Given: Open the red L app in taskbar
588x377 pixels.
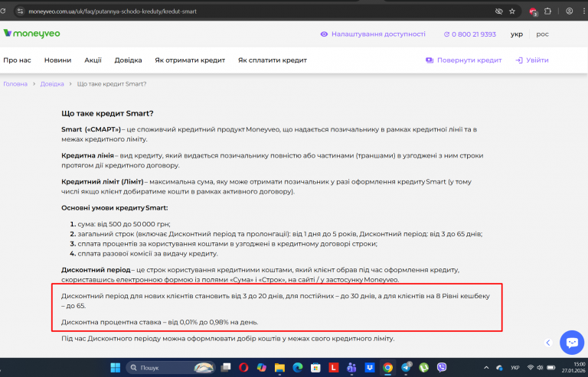Looking at the screenshot, I should (x=333, y=368).
